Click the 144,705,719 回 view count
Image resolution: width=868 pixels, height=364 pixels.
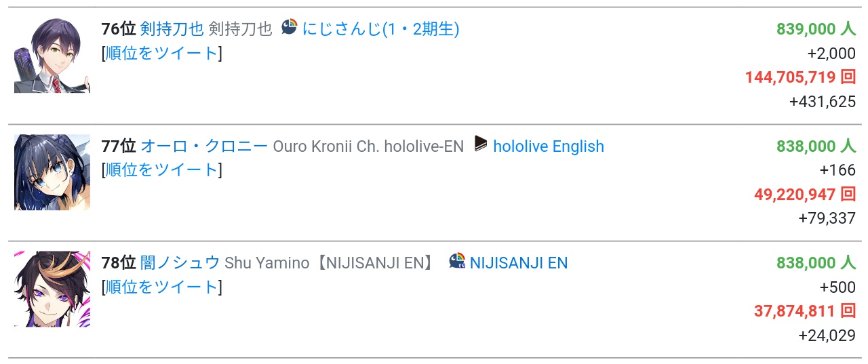coord(800,77)
